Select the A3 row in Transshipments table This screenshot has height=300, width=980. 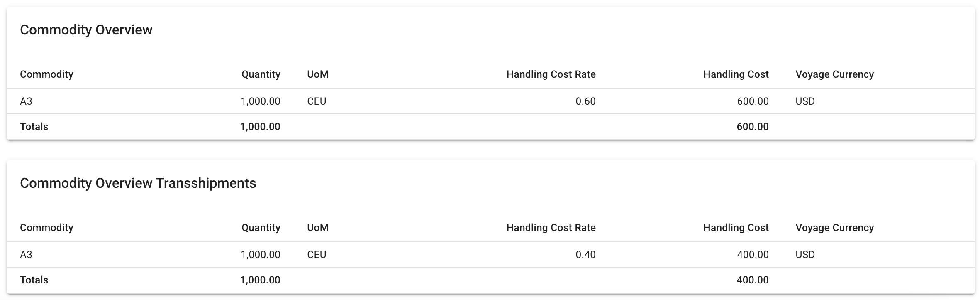(26, 255)
